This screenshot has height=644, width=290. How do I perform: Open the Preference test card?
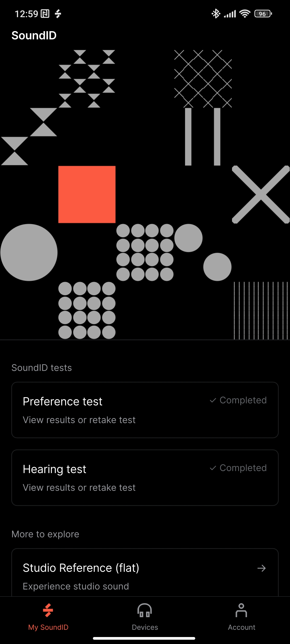[145, 410]
